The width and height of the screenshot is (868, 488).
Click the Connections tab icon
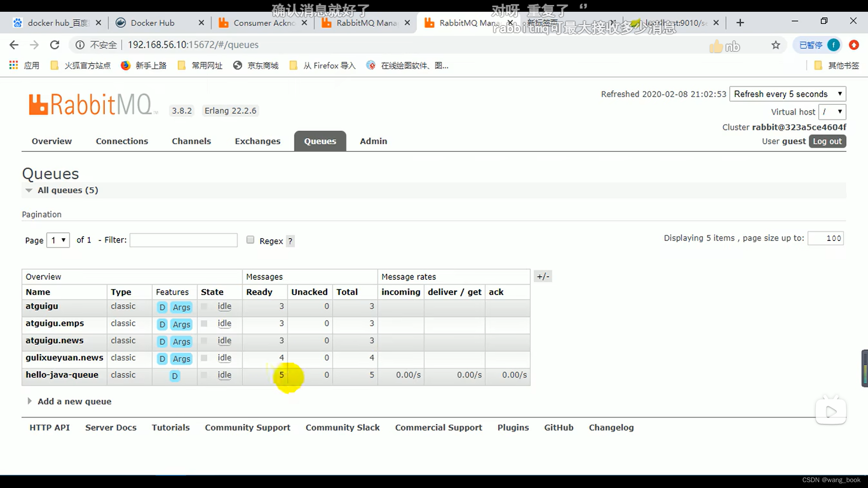pos(122,141)
